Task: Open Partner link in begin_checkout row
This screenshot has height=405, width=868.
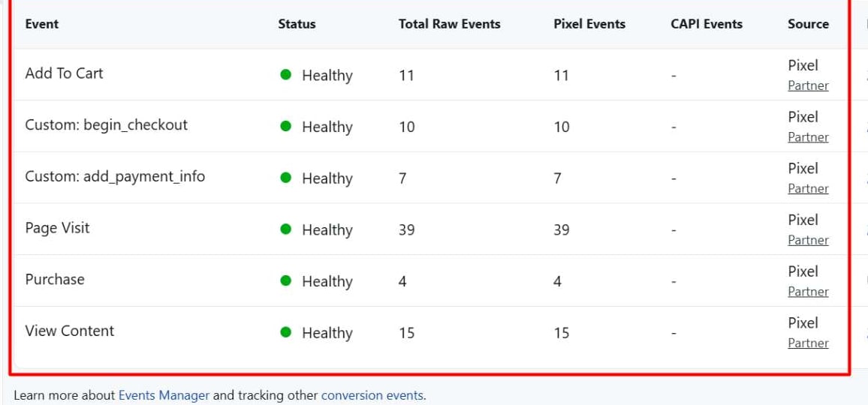Action: pos(808,137)
